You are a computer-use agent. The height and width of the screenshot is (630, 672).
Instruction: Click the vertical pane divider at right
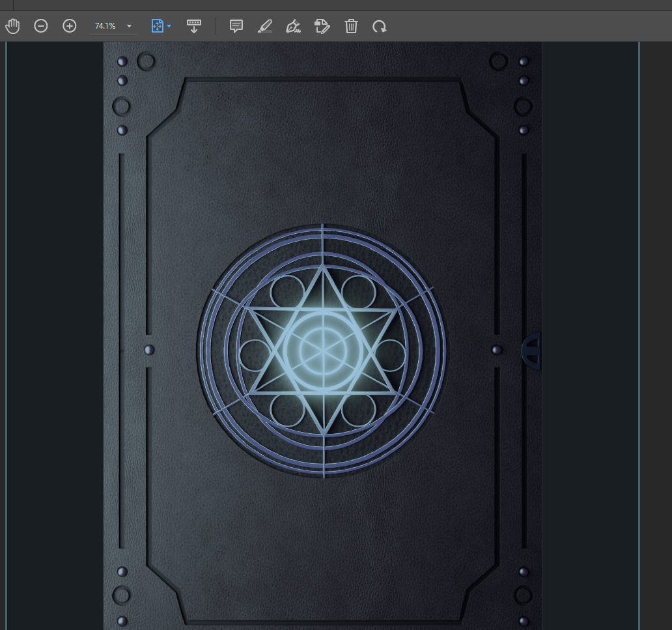tap(639, 326)
